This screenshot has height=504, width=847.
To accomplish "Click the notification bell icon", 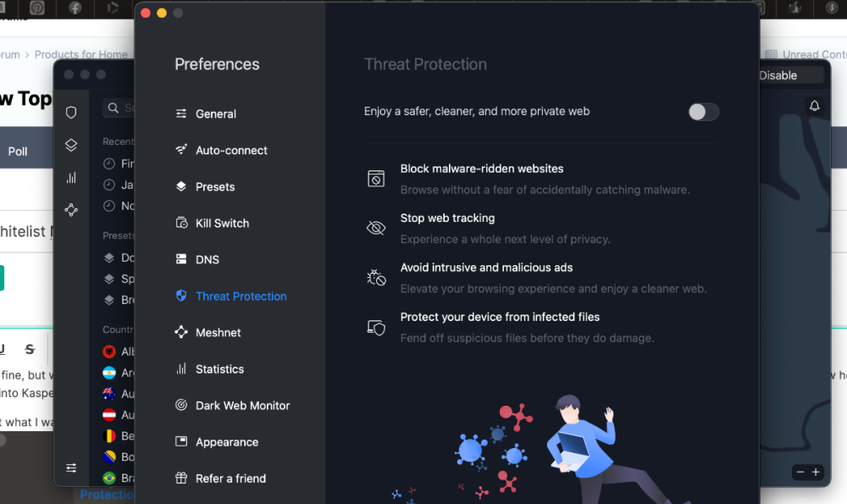I will click(814, 105).
